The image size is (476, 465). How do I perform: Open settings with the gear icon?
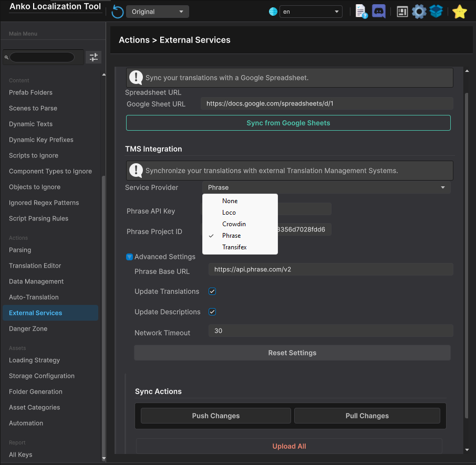click(419, 12)
